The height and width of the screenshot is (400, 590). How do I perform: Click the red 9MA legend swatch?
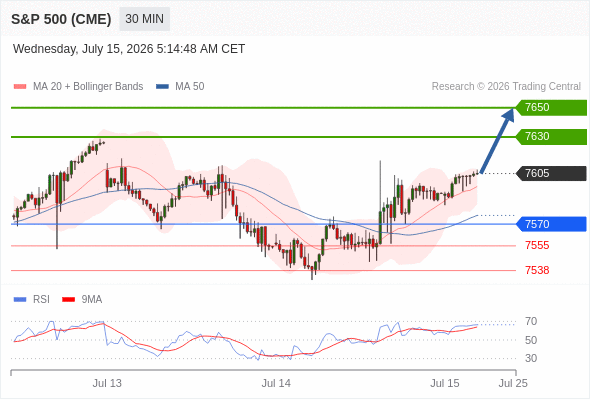click(x=68, y=300)
